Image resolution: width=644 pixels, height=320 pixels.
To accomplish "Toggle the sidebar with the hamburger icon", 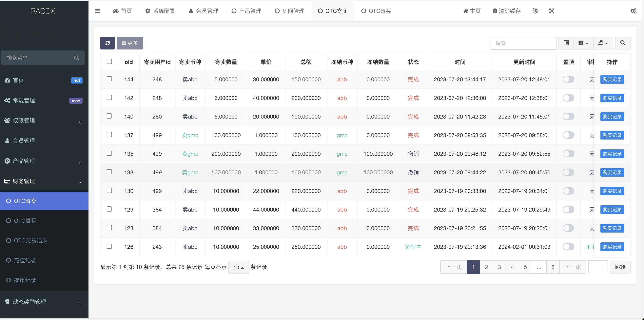I will pyautogui.click(x=97, y=11).
